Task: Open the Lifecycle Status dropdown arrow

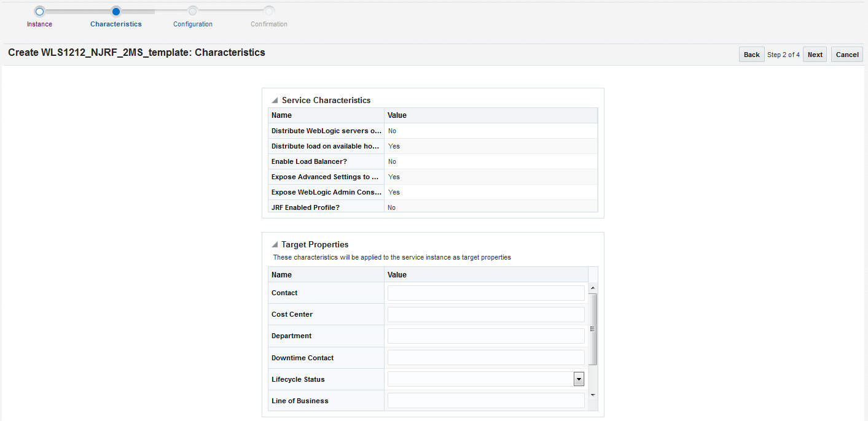Action: click(x=579, y=379)
